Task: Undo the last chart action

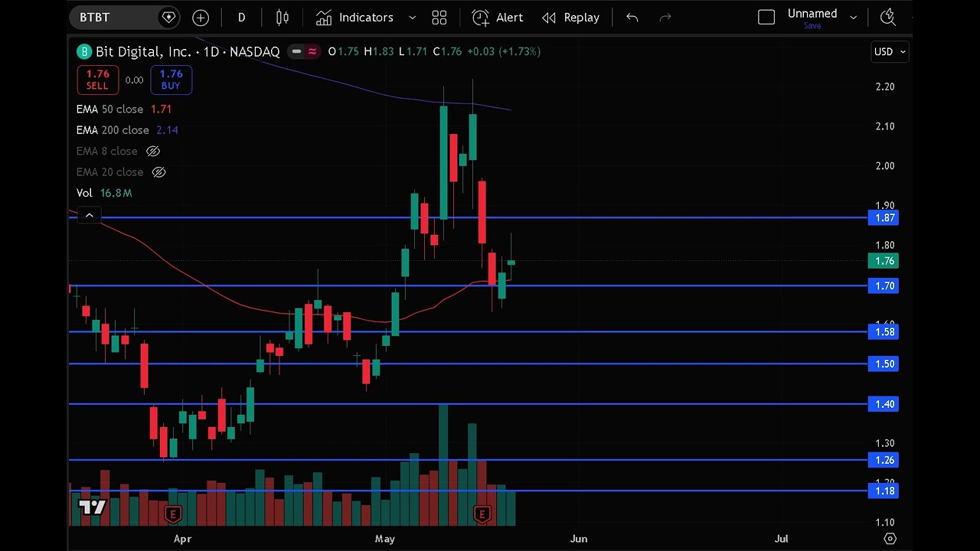Action: point(632,17)
